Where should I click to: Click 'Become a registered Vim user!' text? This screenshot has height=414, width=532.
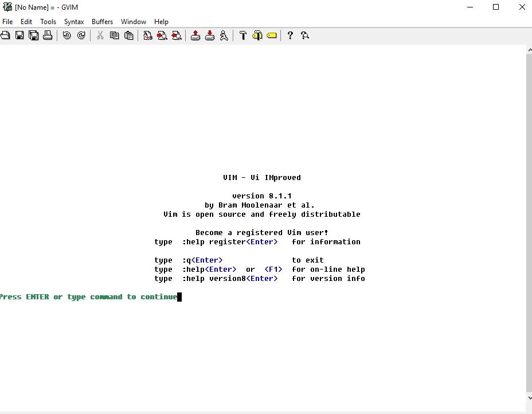pyautogui.click(x=262, y=232)
